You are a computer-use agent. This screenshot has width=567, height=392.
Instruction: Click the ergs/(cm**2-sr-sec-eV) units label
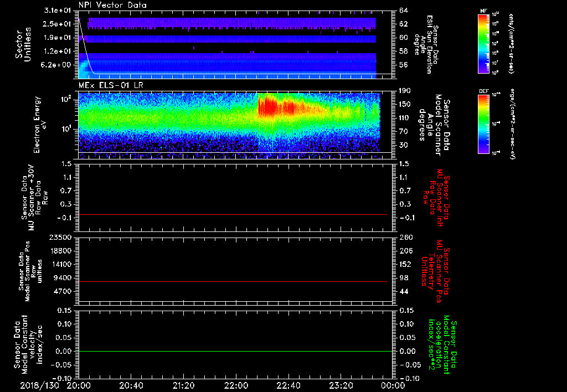512,124
